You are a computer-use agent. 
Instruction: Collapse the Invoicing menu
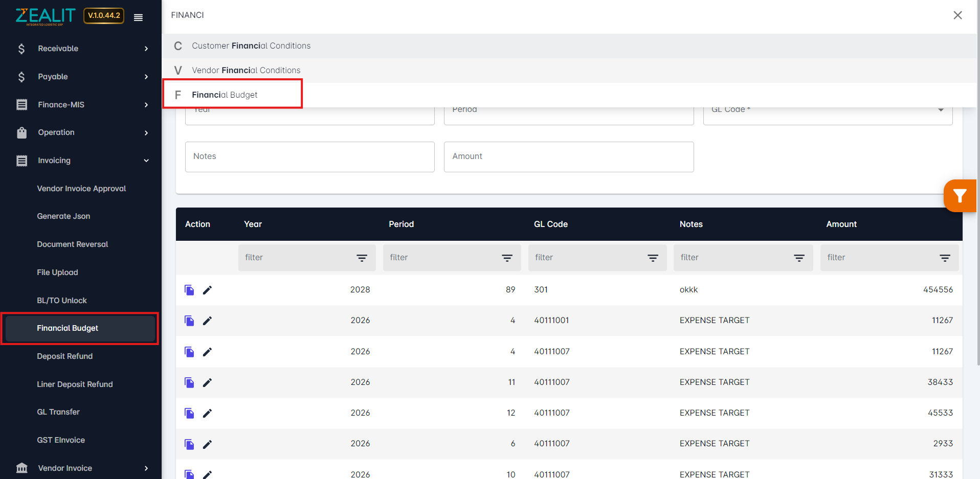coord(82,161)
